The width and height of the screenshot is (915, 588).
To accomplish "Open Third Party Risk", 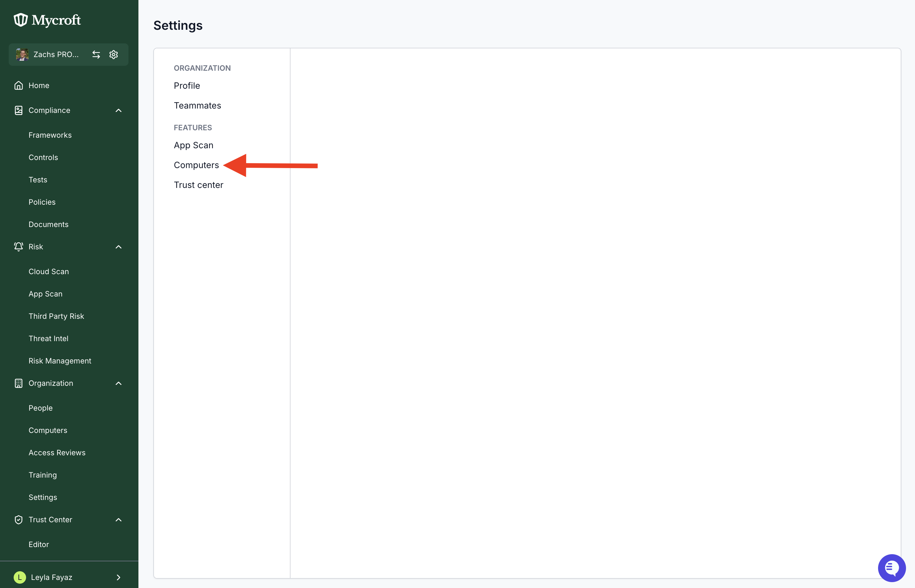I will click(56, 316).
